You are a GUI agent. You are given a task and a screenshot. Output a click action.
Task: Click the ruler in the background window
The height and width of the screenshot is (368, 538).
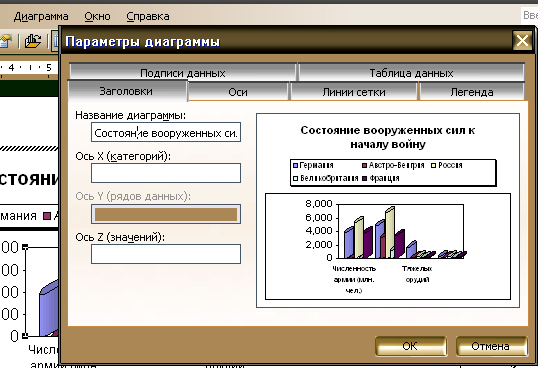[x=29, y=68]
